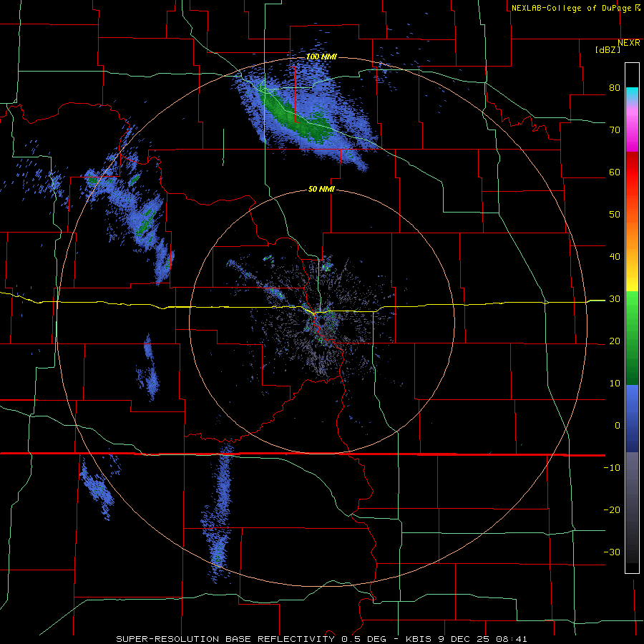Click the 70 value on the dBZ scale
644x644 pixels.
(615, 130)
